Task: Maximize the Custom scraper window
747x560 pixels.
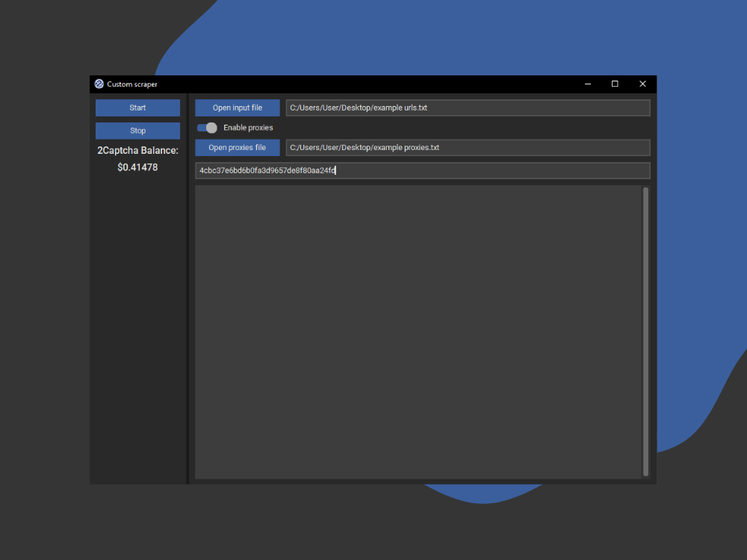Action: [x=615, y=84]
